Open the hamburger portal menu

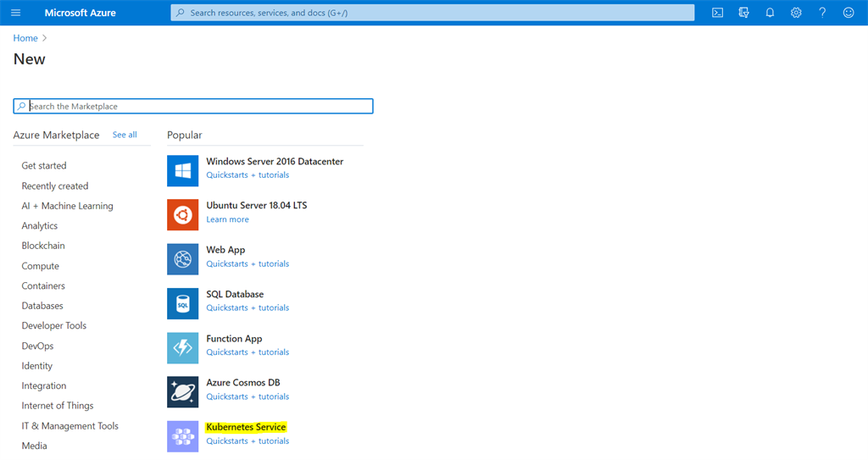15,12
